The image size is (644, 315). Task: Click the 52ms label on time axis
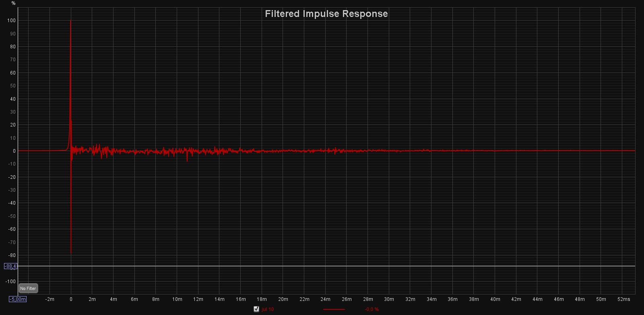[624, 299]
